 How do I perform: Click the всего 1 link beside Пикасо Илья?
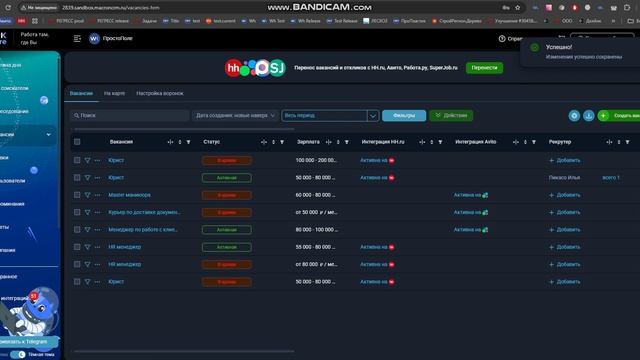point(611,178)
